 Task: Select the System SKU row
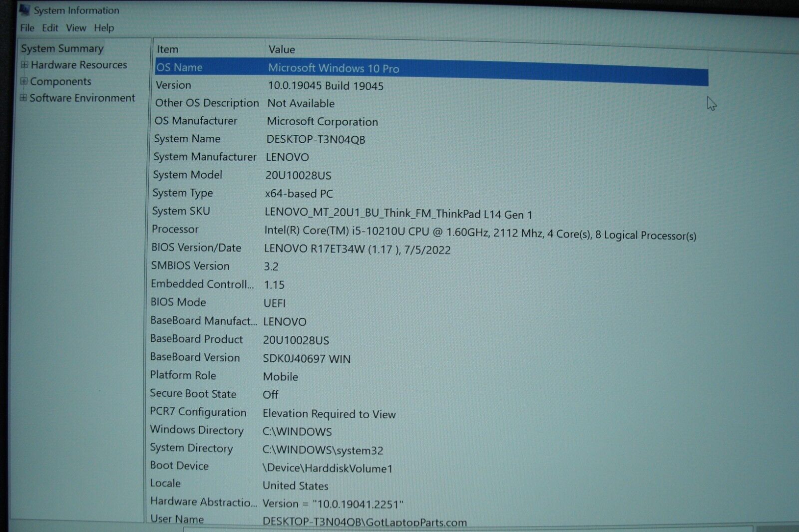pos(181,211)
